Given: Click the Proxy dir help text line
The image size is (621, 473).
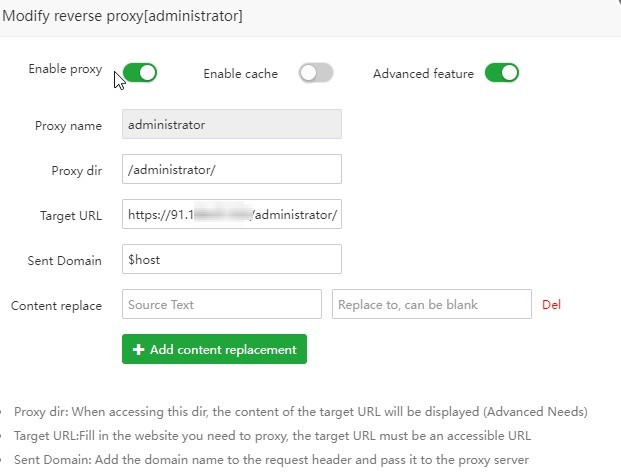Looking at the screenshot, I should 300,412.
